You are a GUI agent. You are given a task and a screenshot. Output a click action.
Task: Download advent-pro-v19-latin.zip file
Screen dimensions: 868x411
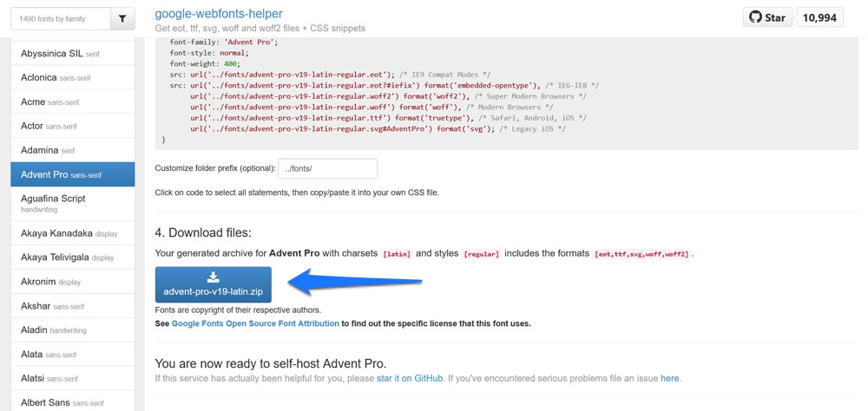(213, 284)
